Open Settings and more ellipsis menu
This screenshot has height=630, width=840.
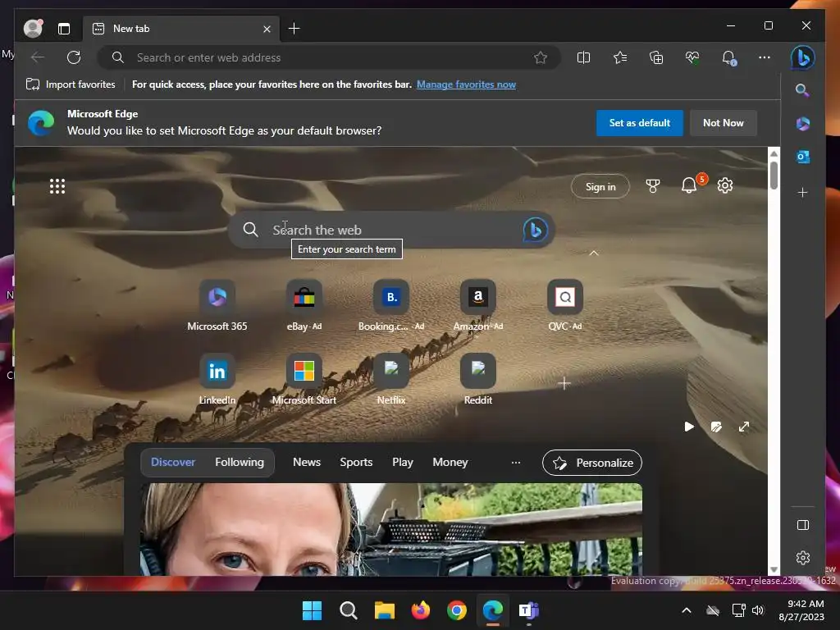[765, 57]
